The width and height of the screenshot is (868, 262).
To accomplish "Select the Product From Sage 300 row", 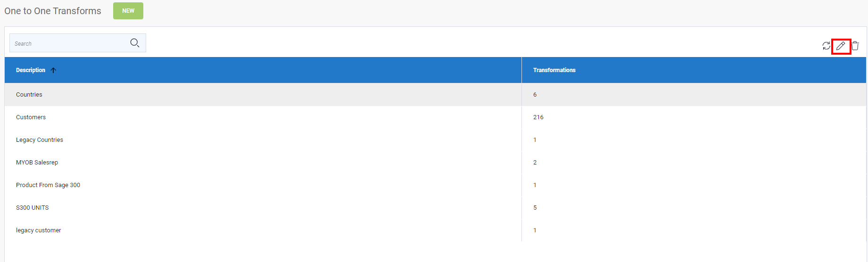I will pyautogui.click(x=435, y=185).
